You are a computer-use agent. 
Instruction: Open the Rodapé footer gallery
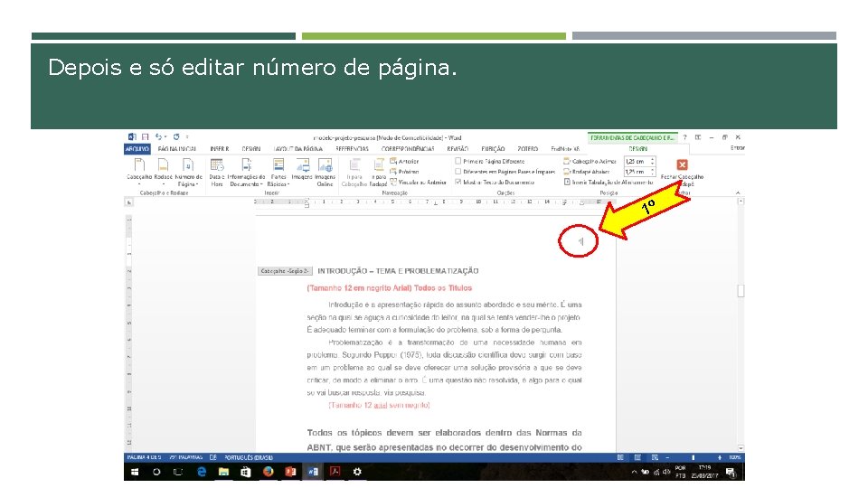pyautogui.click(x=163, y=172)
